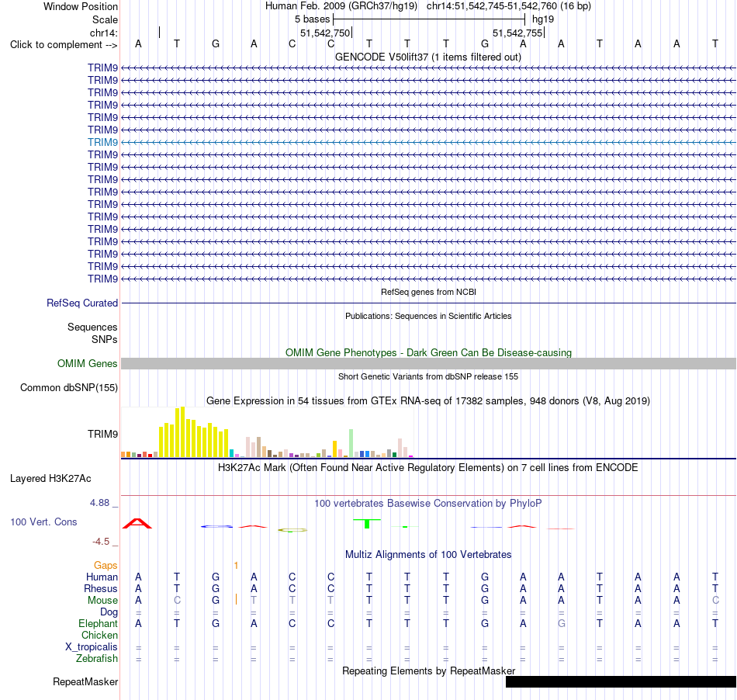
Task: Open the GENCODE V50lift37 track title
Action: (428, 57)
